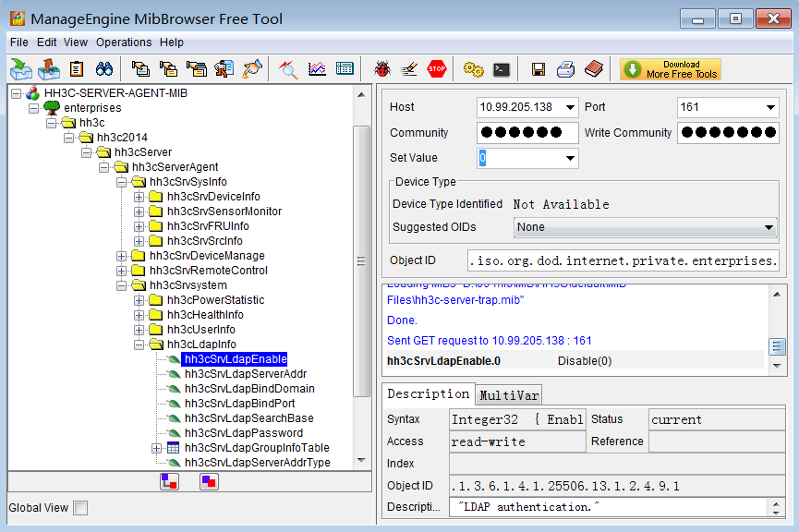Click the SNMP GetNext operation icon

pos(169,68)
